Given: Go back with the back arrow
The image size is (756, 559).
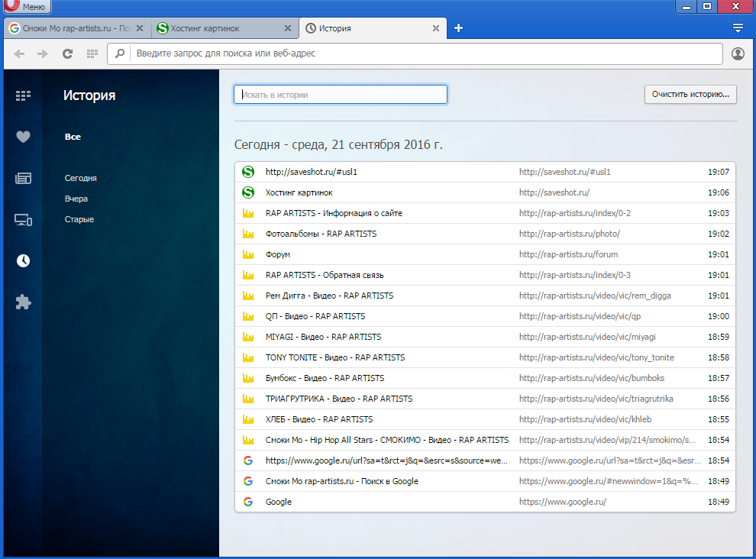Looking at the screenshot, I should 19,53.
